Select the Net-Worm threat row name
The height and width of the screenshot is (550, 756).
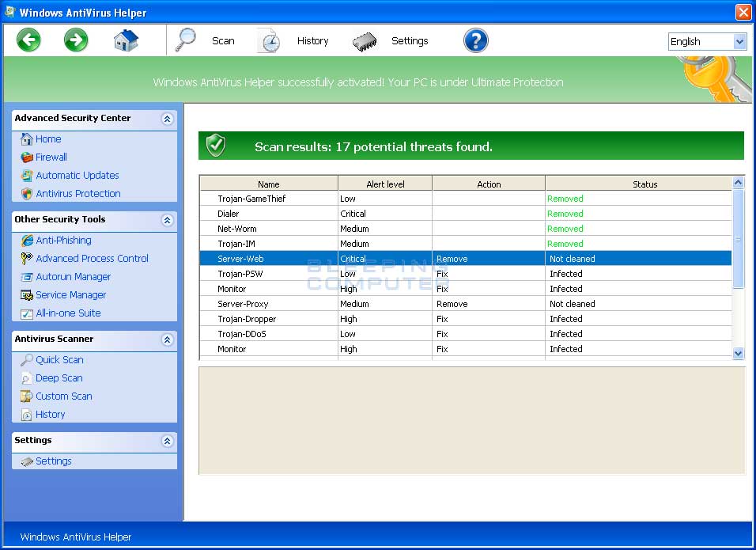[236, 229]
